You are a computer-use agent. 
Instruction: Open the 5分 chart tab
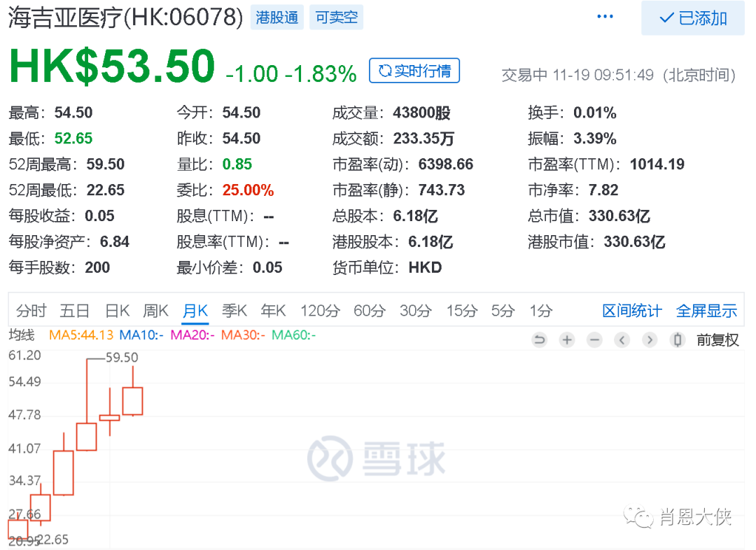pos(503,311)
